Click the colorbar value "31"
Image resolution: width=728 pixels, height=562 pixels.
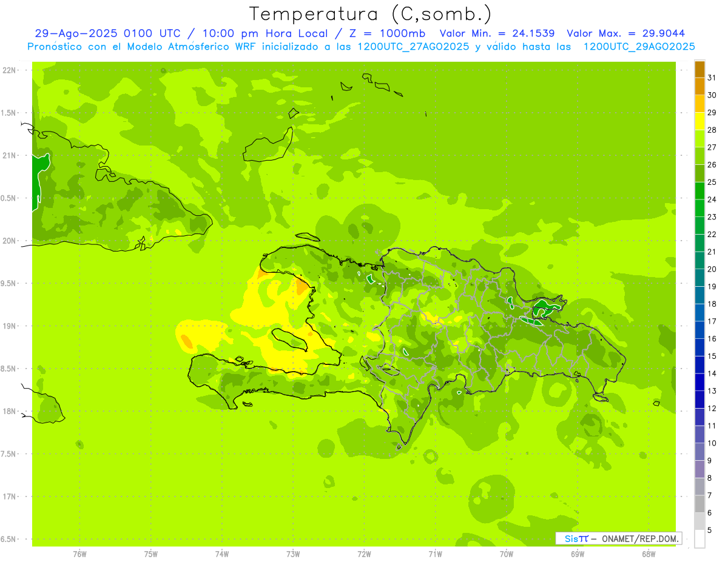712,78
